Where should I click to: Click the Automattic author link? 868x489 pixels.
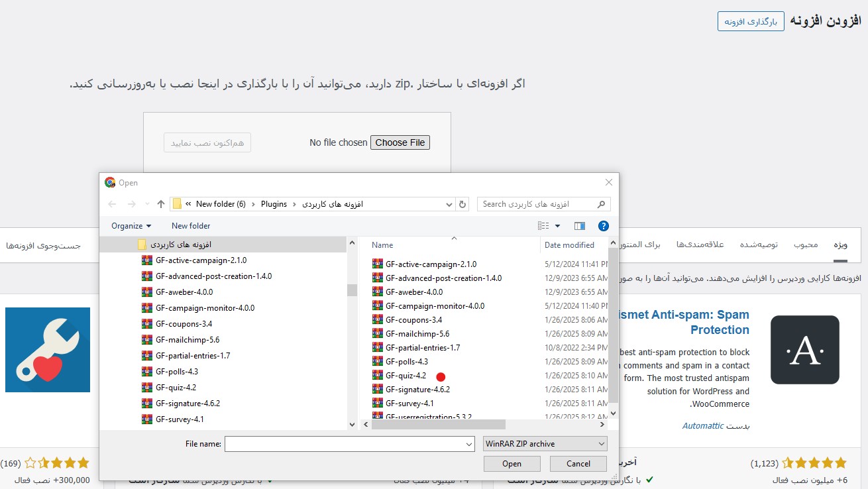click(703, 425)
